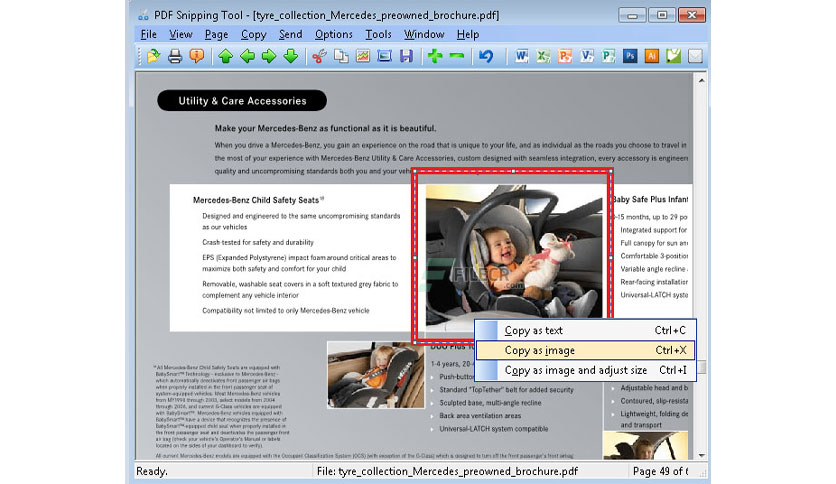The width and height of the screenshot is (836, 484).
Task: Click the envelope email icon
Action: (x=695, y=56)
